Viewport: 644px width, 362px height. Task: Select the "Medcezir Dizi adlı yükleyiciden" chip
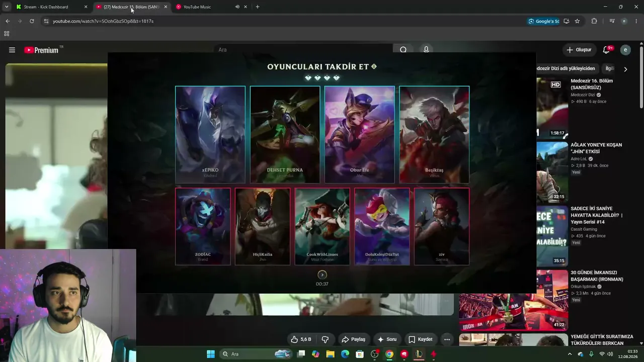point(567,68)
